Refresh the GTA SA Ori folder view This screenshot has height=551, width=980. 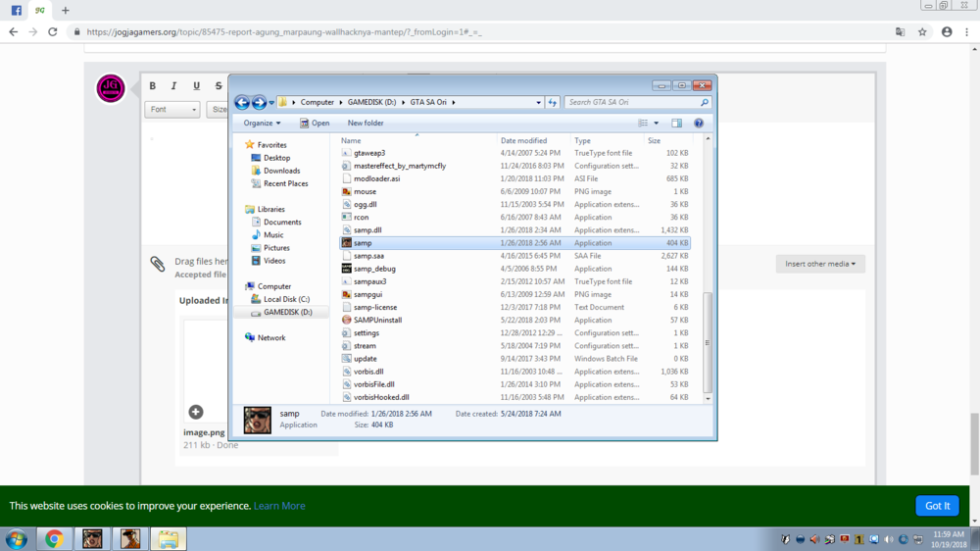point(552,102)
